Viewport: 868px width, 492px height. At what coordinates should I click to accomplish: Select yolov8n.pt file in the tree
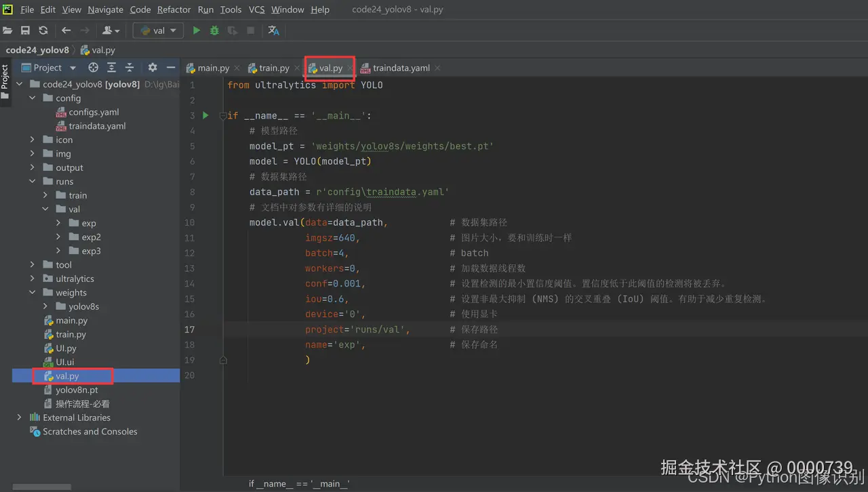(77, 390)
